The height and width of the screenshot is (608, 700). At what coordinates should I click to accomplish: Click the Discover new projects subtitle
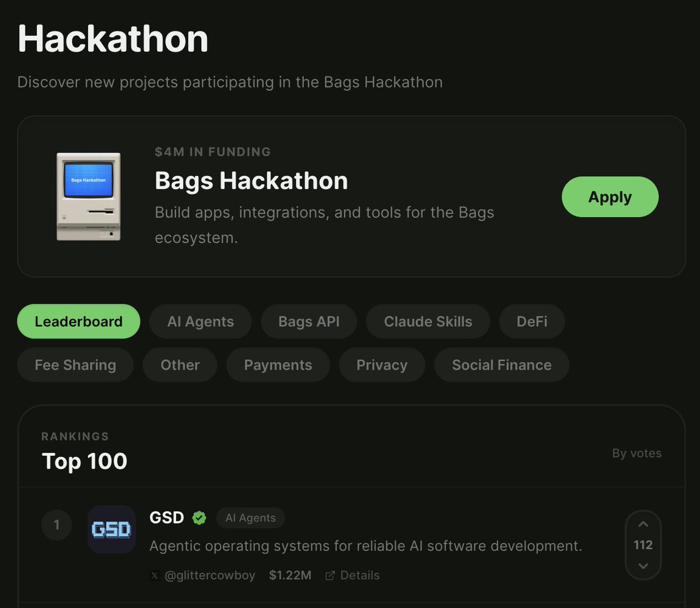click(230, 82)
